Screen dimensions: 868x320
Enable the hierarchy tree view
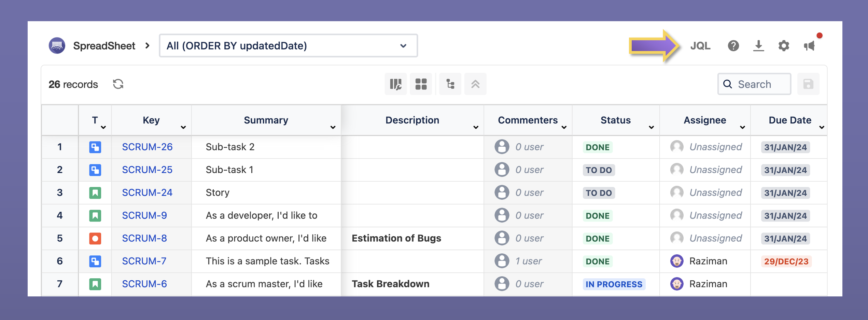450,84
